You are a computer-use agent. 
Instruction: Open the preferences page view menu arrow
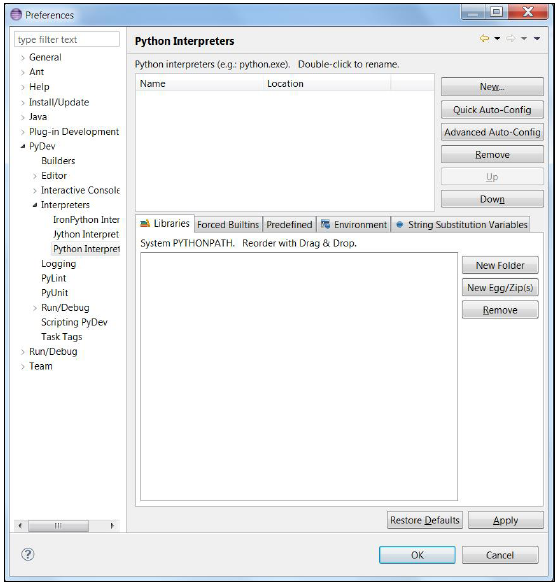click(x=537, y=38)
